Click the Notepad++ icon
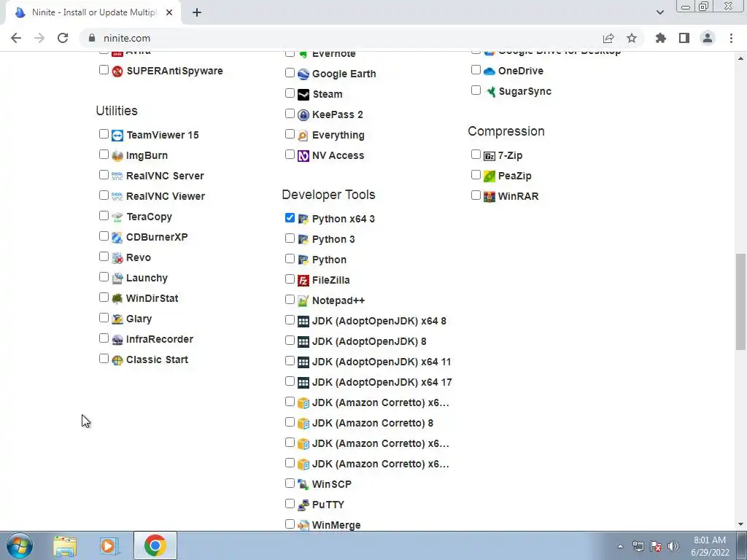 [303, 301]
